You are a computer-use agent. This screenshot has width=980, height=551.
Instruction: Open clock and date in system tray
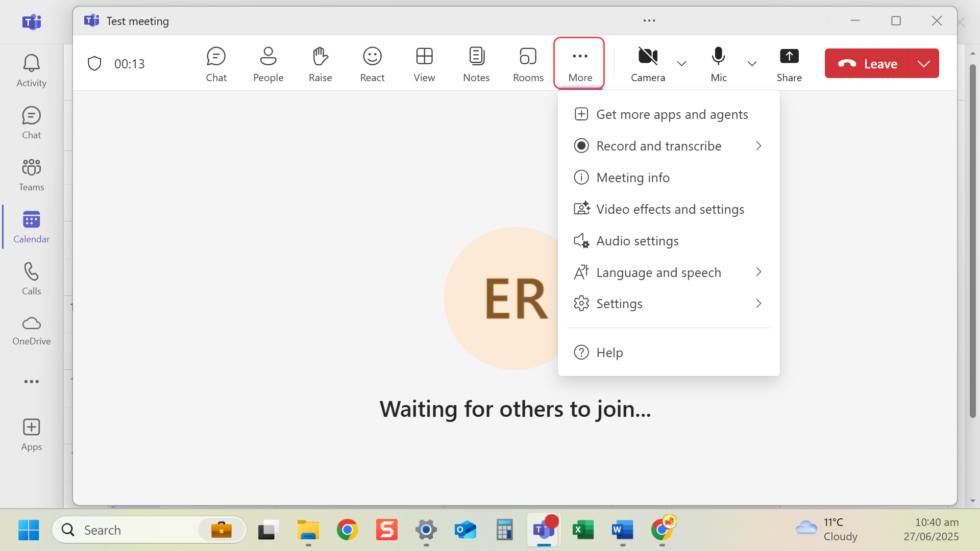click(x=931, y=530)
